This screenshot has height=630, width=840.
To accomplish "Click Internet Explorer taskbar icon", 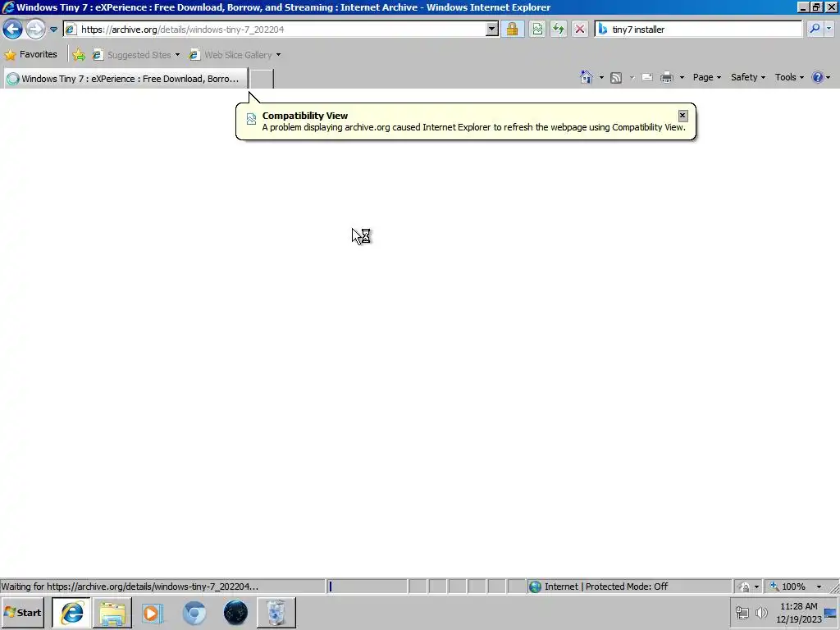I will tap(71, 612).
